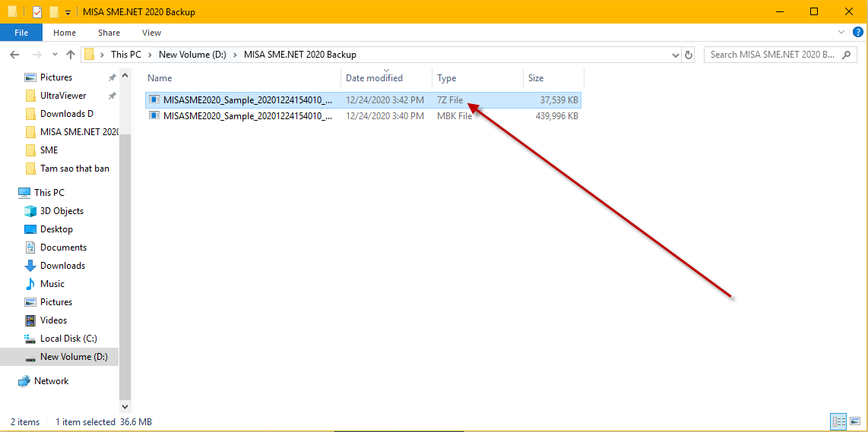Expand chevron after This PC breadcrumb

click(150, 55)
